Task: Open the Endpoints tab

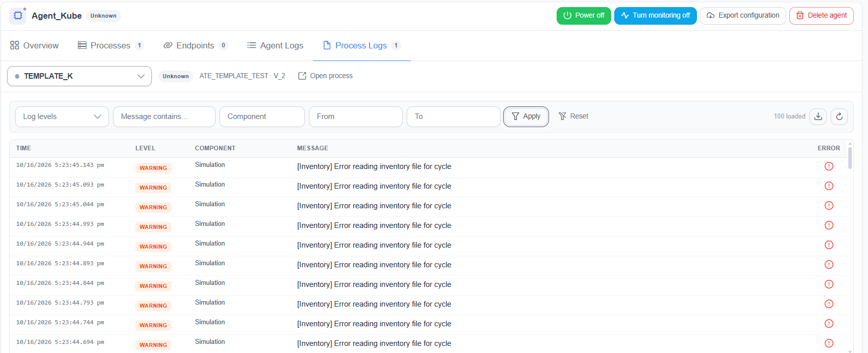Action: [x=196, y=45]
